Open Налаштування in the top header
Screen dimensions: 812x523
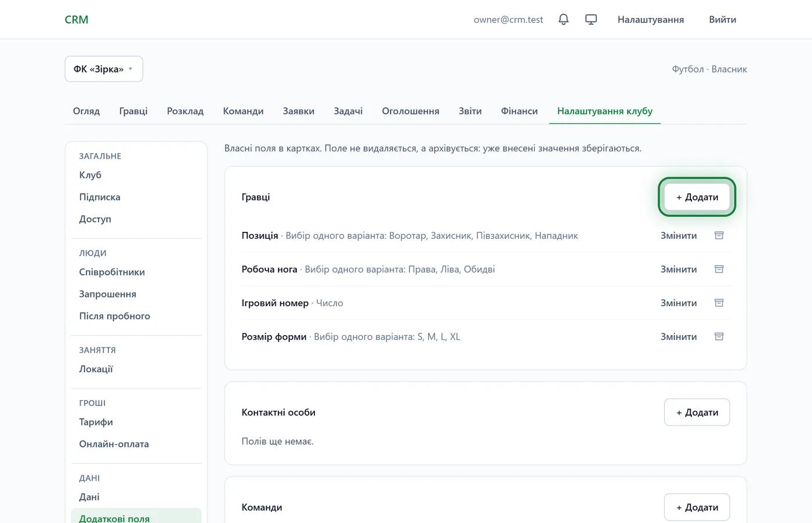coord(651,20)
